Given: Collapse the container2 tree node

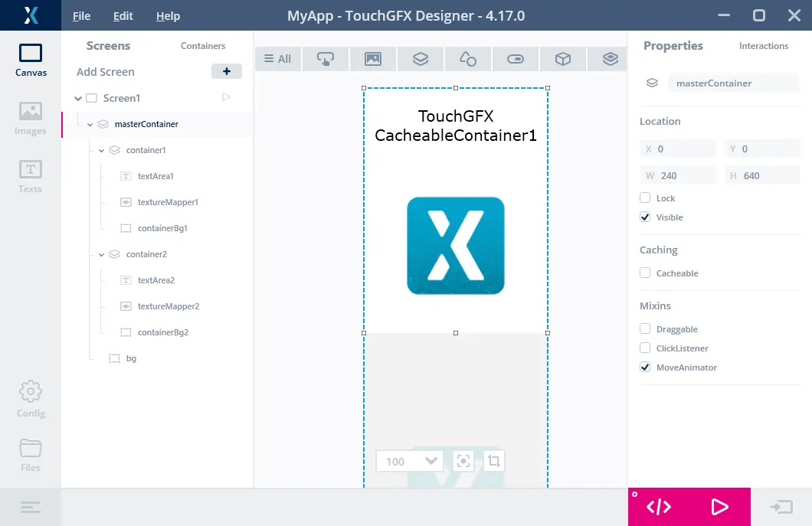Looking at the screenshot, I should point(102,254).
